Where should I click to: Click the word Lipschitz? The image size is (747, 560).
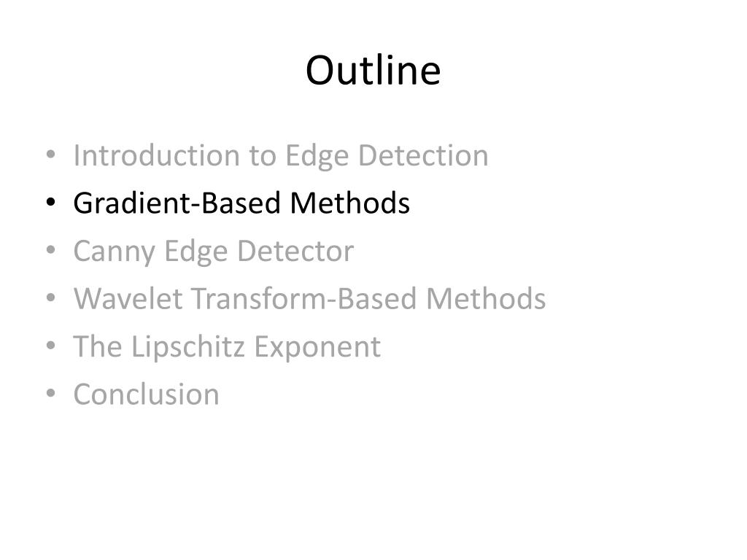pyautogui.click(x=188, y=346)
